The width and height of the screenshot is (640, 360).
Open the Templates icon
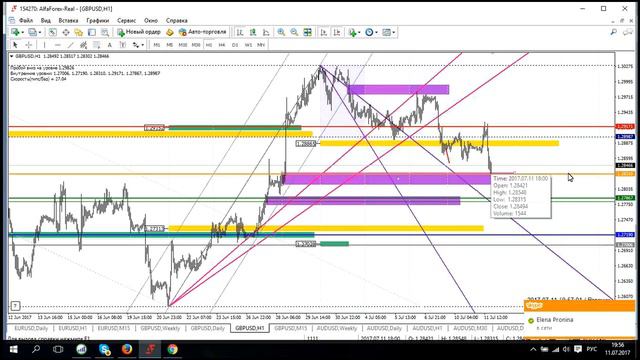coord(387,32)
